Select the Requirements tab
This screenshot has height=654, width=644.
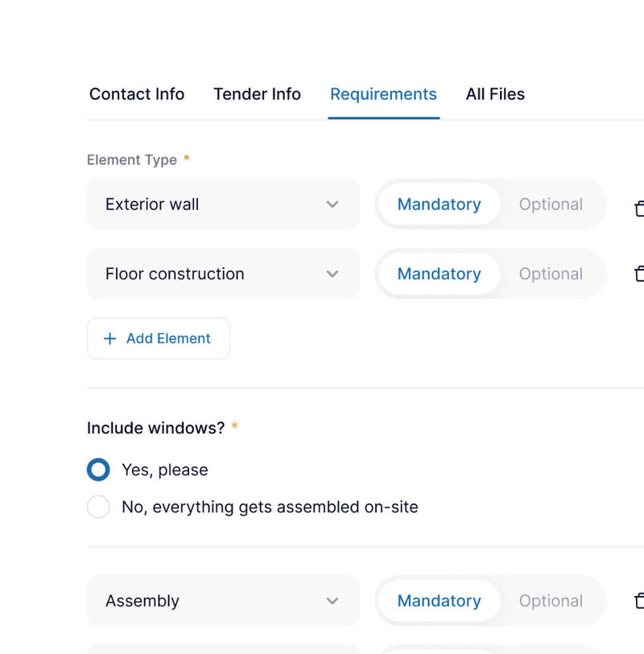pos(383,94)
